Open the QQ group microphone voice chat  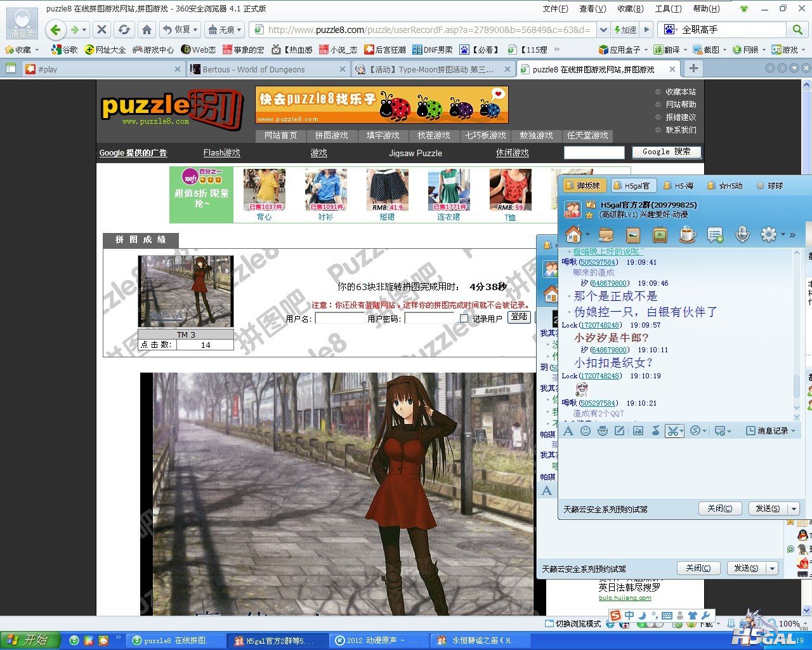tap(742, 235)
